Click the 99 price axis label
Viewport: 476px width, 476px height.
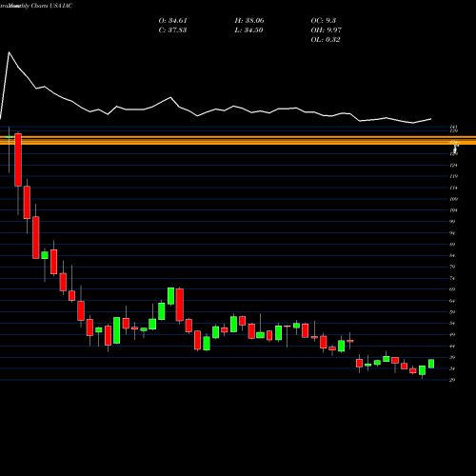point(452,222)
